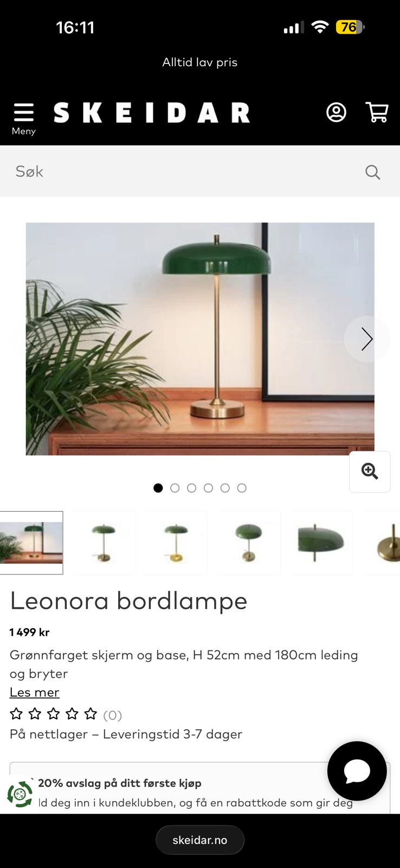Open the skeidar.no address pill
The width and height of the screenshot is (400, 868).
click(x=200, y=840)
